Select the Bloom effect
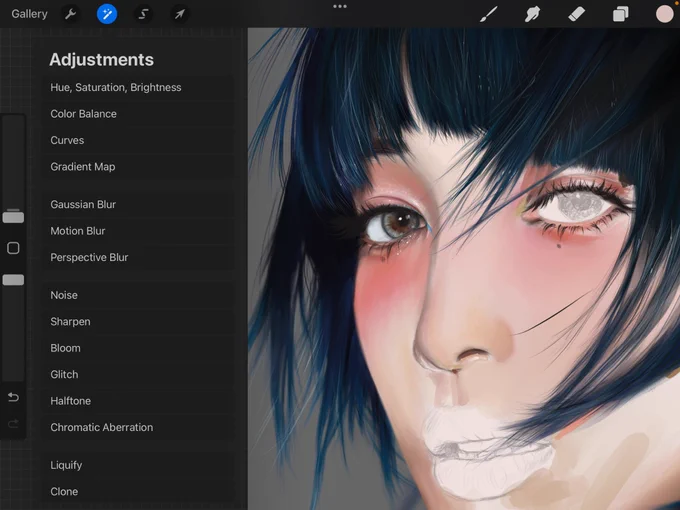680x510 pixels. pos(138,348)
